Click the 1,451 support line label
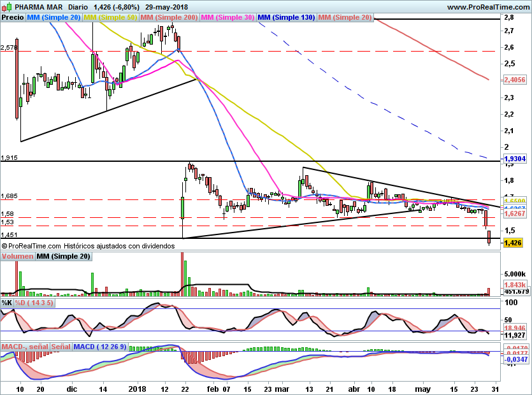The image size is (532, 395). (9, 235)
